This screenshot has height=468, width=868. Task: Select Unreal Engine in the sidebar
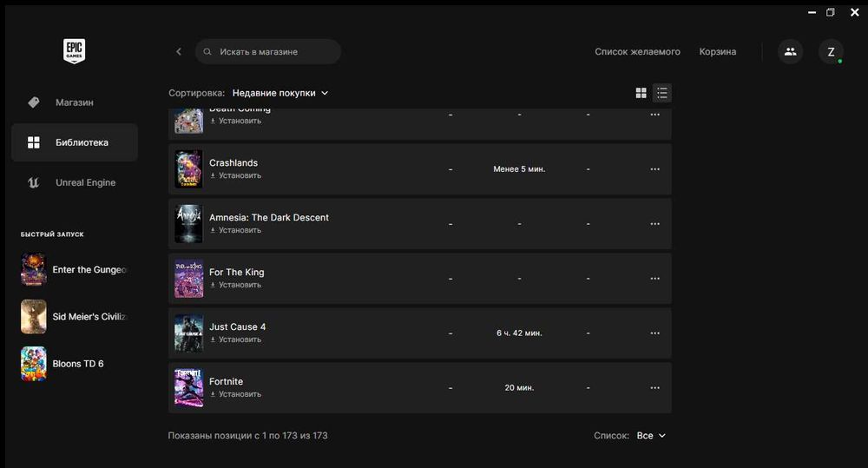[85, 182]
